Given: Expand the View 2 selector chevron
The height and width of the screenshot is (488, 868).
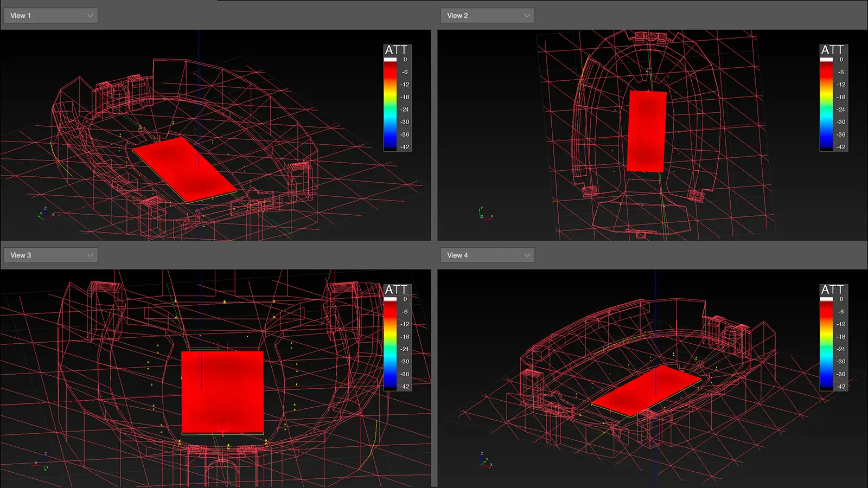Looking at the screenshot, I should [x=525, y=15].
